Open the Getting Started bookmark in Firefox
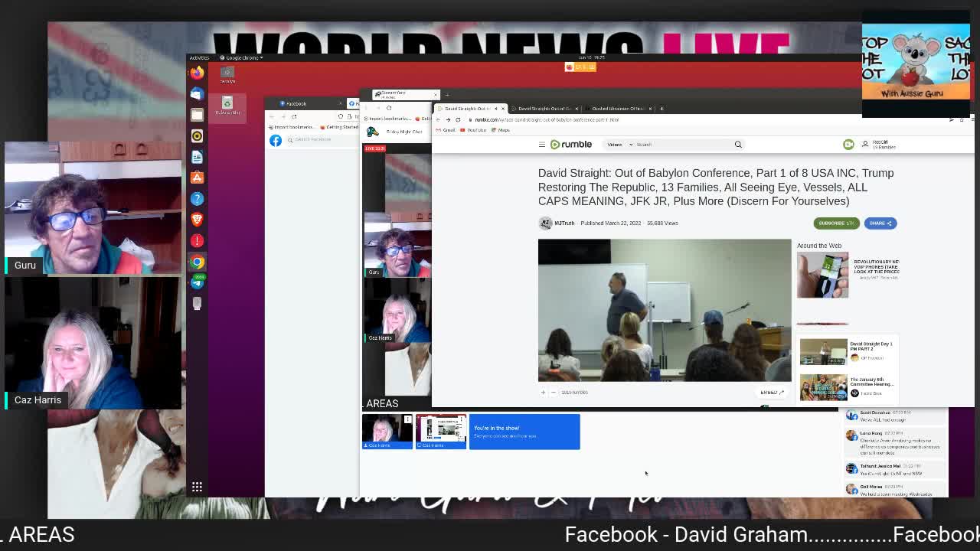Image resolution: width=980 pixels, height=551 pixels. [x=340, y=127]
